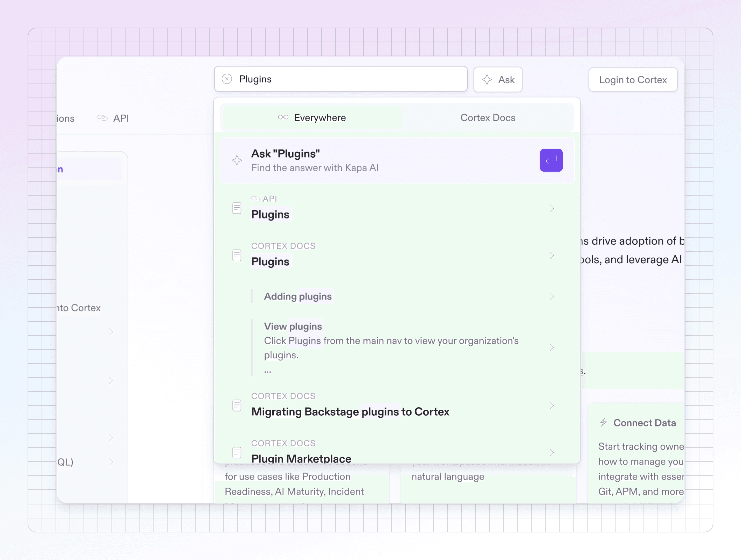
Task: Click the Plugins title under first CORTEX DOCS
Action: [x=270, y=261]
